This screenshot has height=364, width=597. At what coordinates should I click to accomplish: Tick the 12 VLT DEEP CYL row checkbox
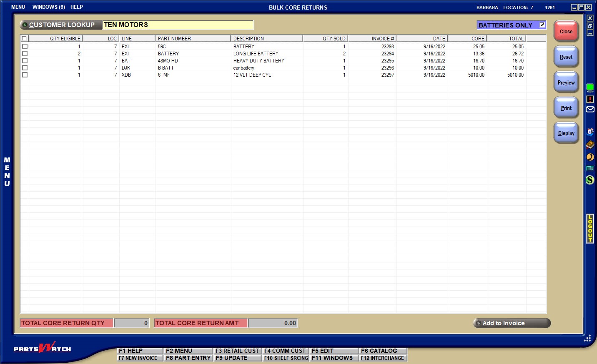coord(25,75)
